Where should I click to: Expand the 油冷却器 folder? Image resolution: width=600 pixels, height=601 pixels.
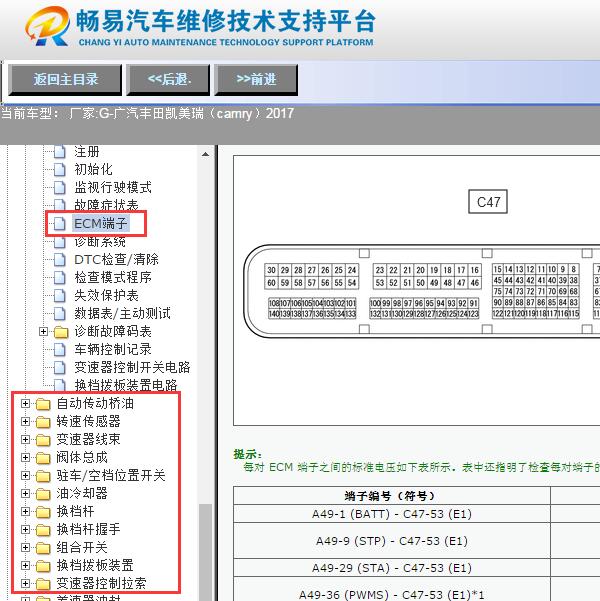tap(25, 493)
